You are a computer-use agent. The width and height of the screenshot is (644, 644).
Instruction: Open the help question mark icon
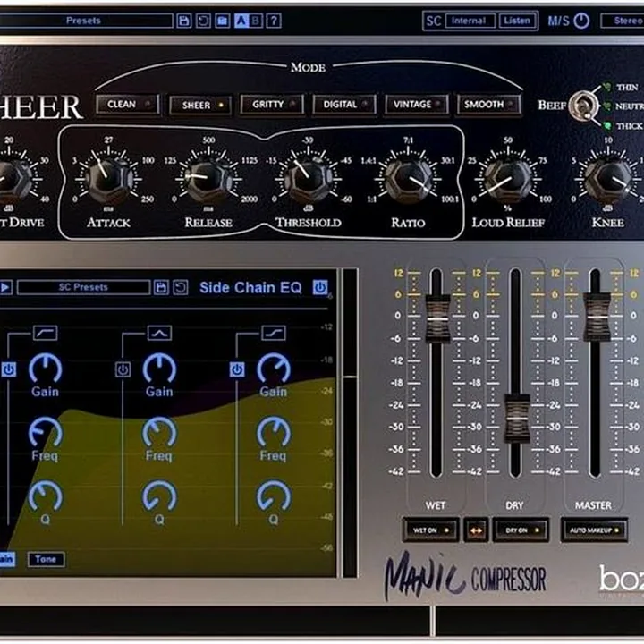(274, 21)
